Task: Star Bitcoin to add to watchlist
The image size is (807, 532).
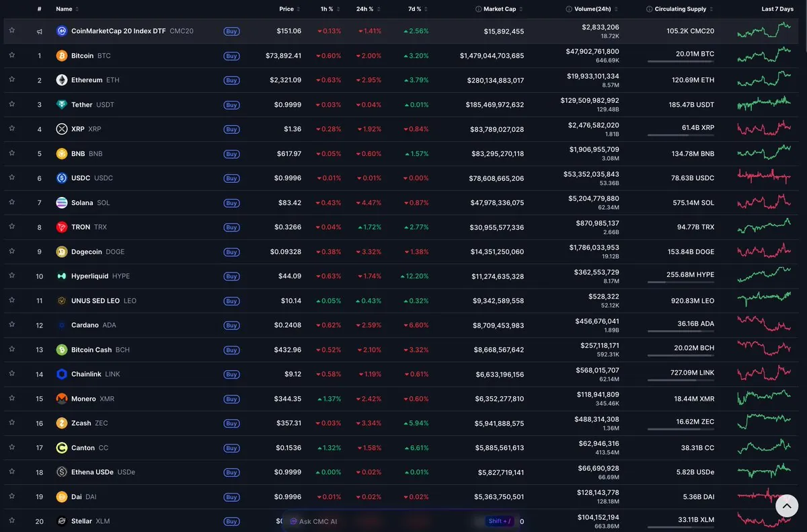Action: point(12,55)
